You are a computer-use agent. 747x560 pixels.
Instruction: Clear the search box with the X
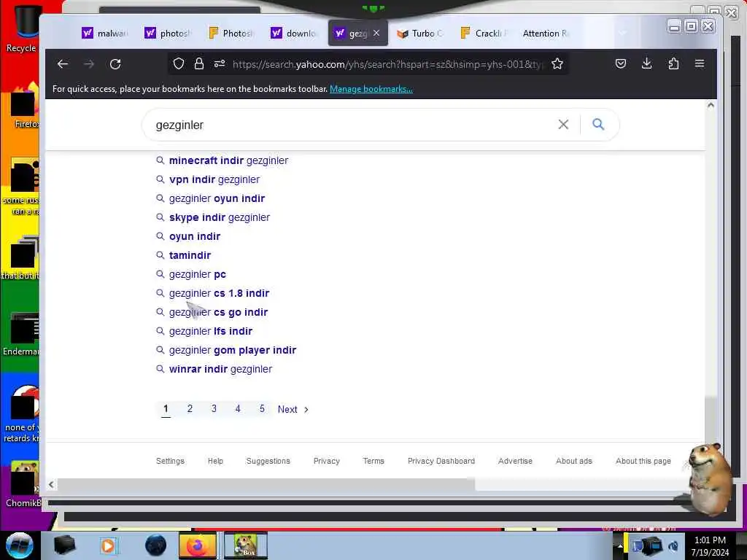(563, 125)
